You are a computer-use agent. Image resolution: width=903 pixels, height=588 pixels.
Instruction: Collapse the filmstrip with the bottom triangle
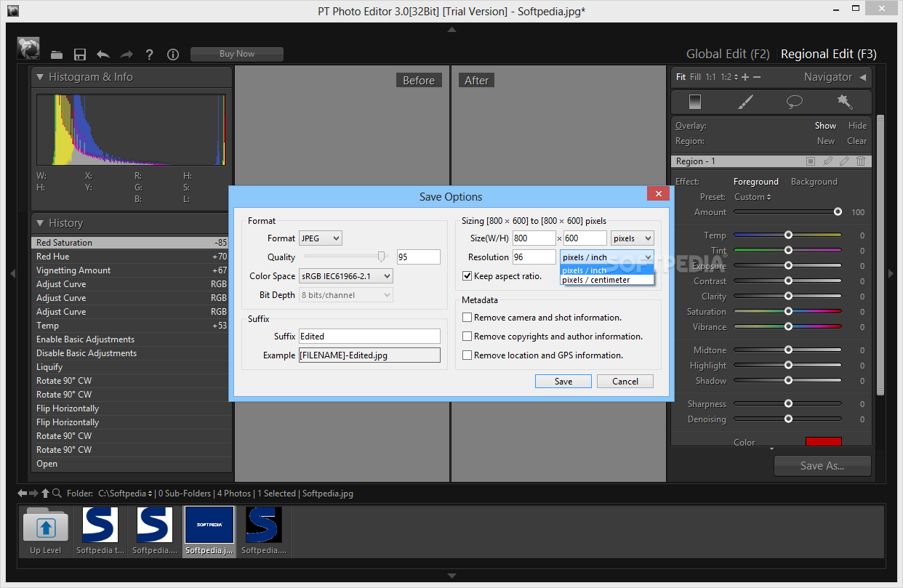[x=451, y=576]
